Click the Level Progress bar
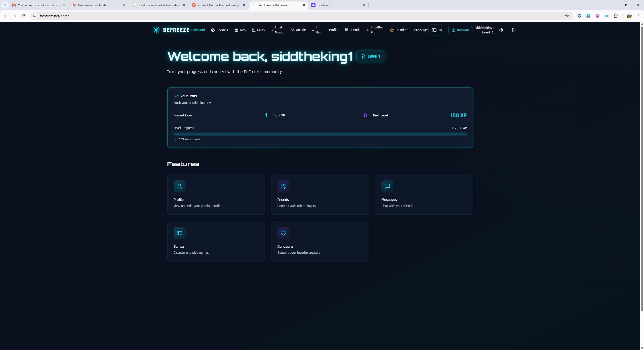This screenshot has width=644, height=350. coord(320,134)
